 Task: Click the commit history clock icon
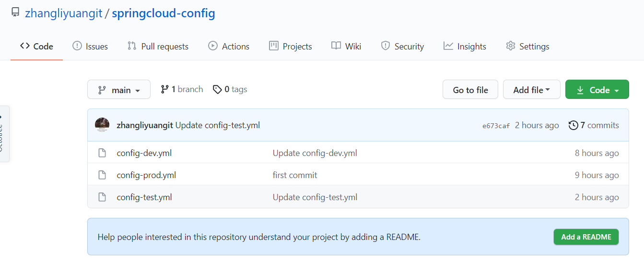click(573, 125)
